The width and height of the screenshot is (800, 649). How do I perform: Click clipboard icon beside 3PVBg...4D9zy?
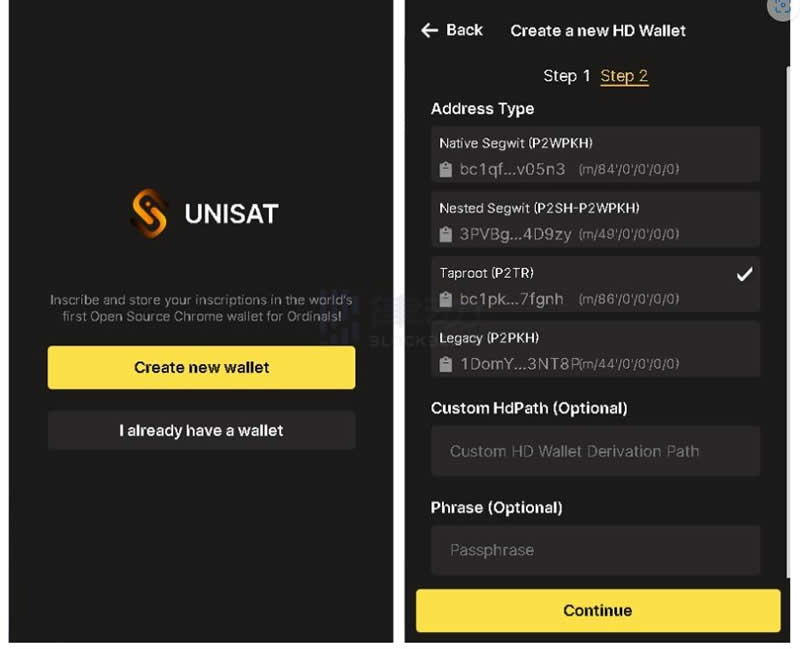click(x=446, y=234)
